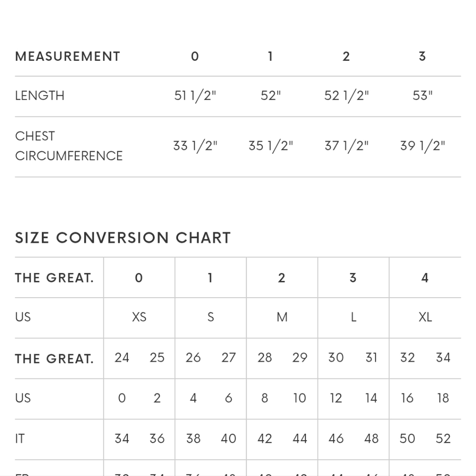
Task: Select the 33 1/2" chest value
Action: [x=195, y=146]
